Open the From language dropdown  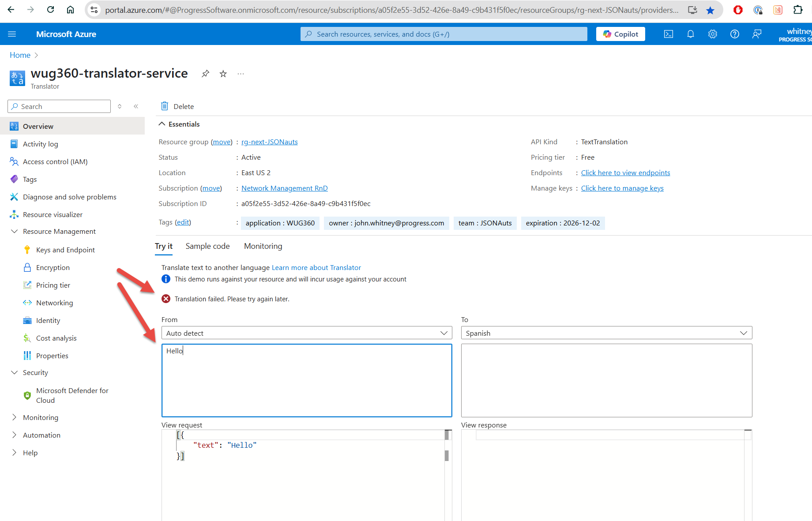pyautogui.click(x=307, y=333)
